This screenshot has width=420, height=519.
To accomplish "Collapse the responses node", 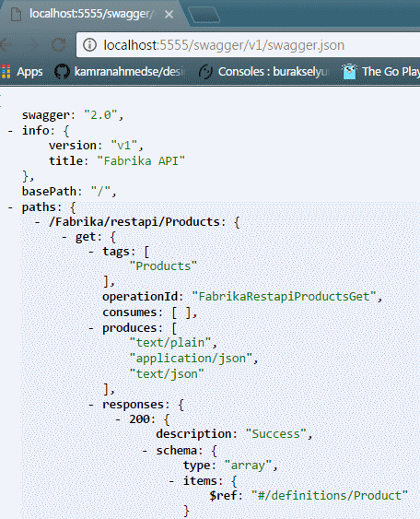I will pyautogui.click(x=91, y=405).
